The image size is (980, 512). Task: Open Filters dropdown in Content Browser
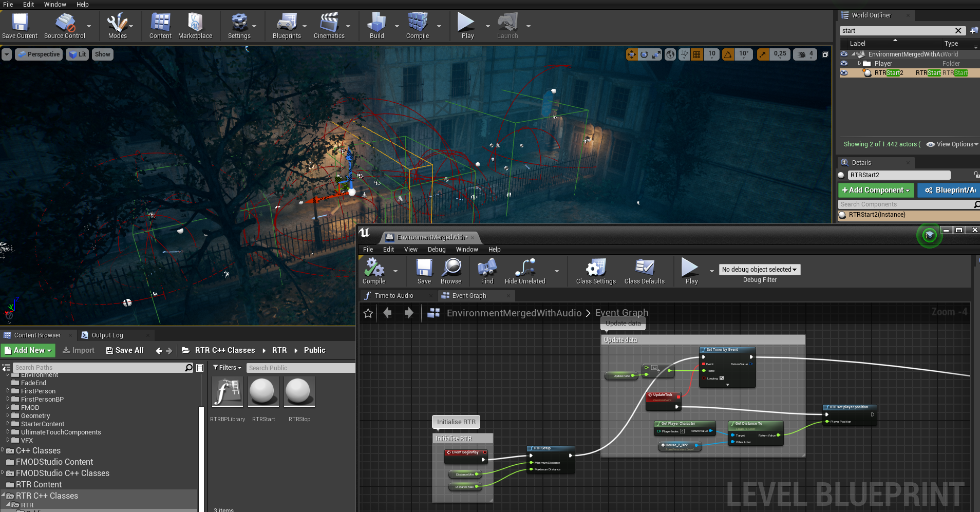tap(227, 368)
